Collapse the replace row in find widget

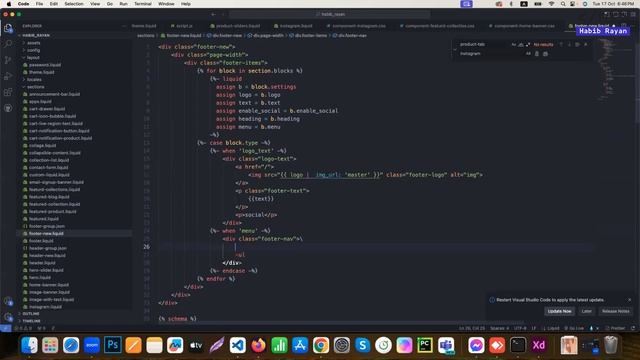455,49
